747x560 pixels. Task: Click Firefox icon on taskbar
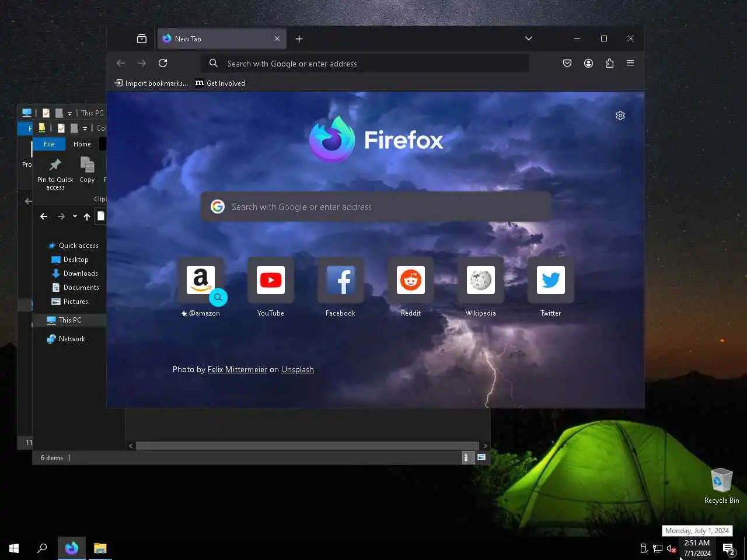(x=72, y=548)
